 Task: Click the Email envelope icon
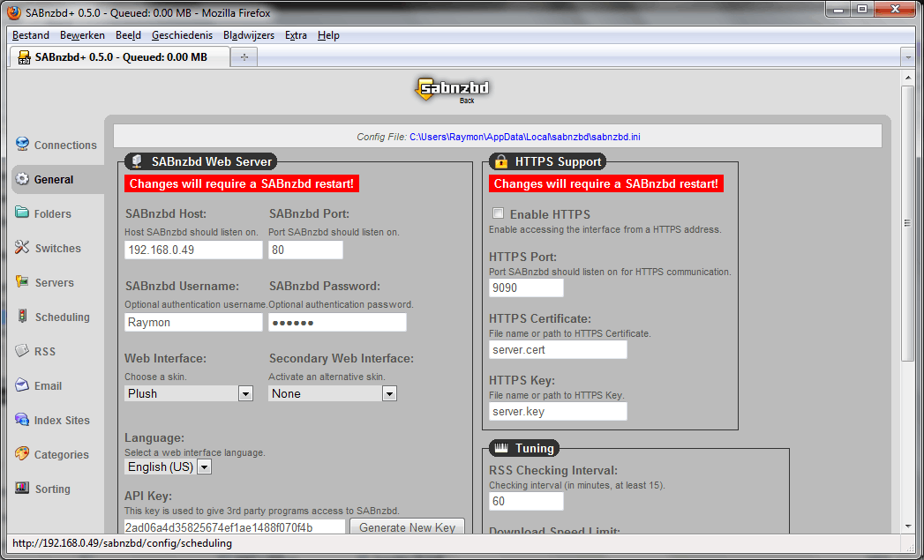click(22, 385)
